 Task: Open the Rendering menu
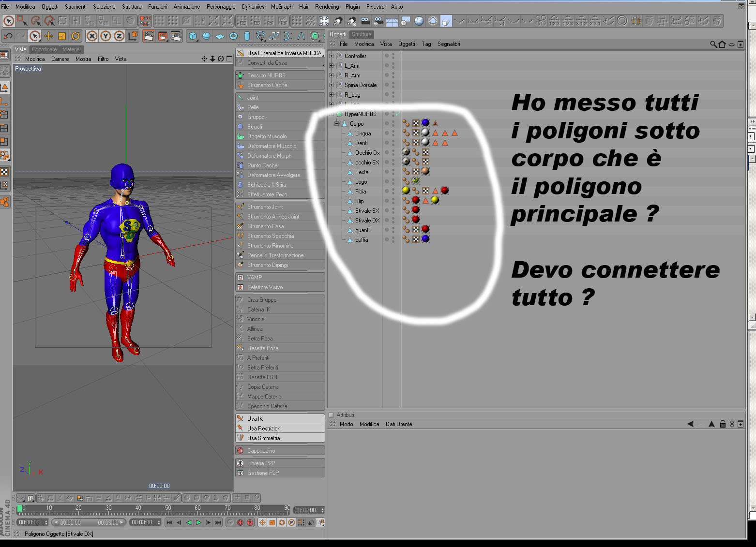[327, 7]
